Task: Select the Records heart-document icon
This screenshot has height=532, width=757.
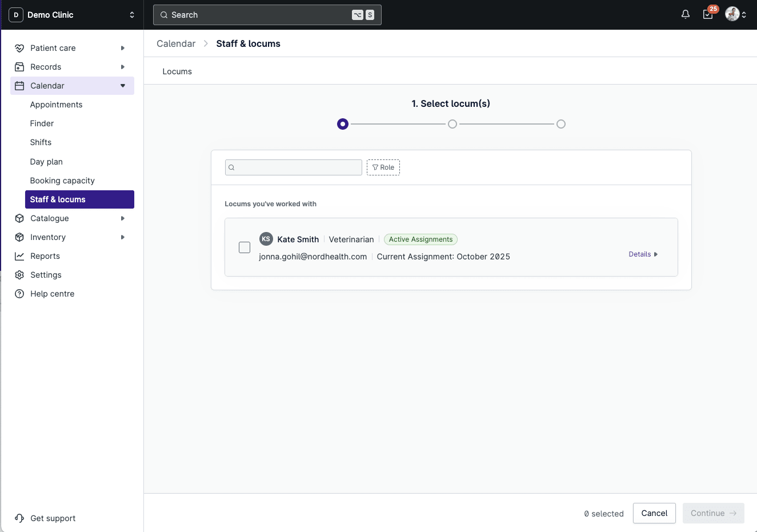Action: [20, 67]
